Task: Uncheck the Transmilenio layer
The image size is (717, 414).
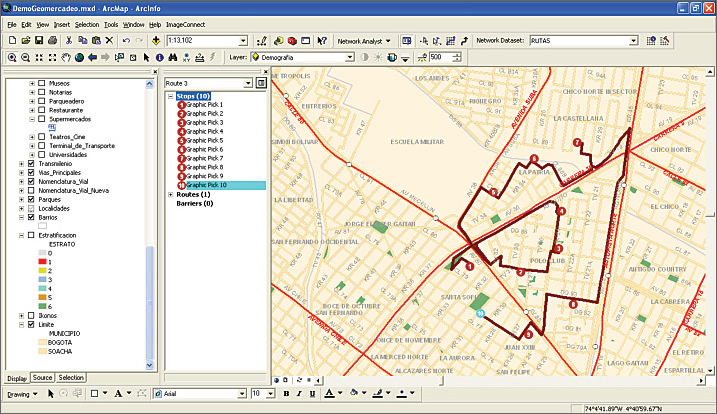Action: tap(31, 163)
